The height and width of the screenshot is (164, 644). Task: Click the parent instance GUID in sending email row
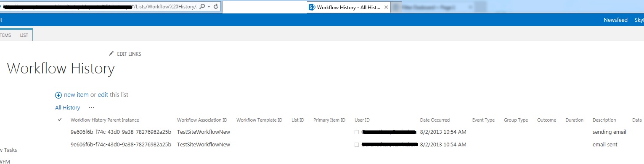pos(121,132)
